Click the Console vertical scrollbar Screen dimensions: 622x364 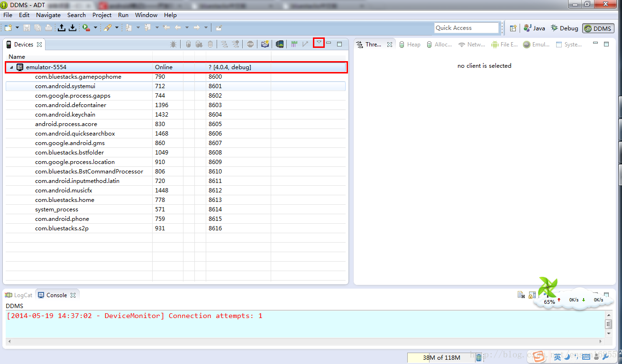[609, 324]
